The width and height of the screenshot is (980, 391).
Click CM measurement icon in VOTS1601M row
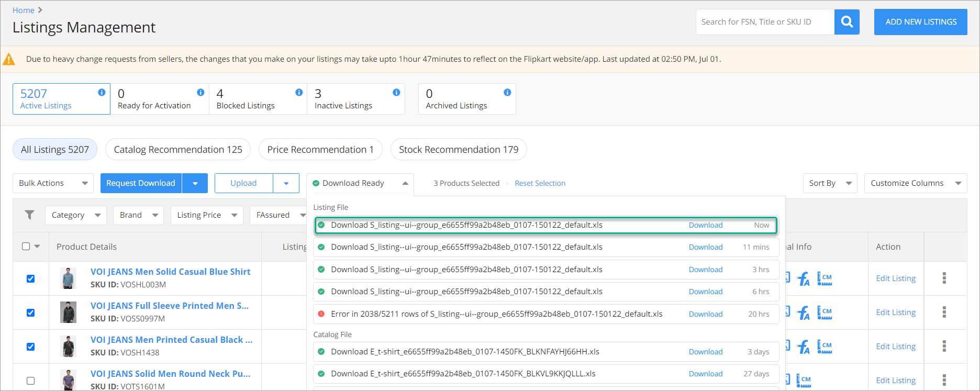pyautogui.click(x=804, y=381)
